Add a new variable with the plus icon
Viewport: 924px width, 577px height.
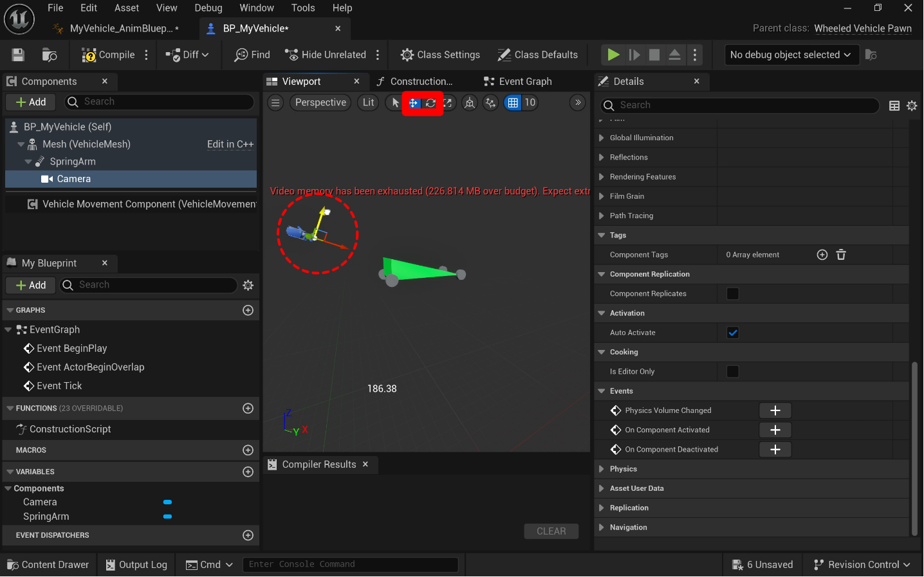248,472
